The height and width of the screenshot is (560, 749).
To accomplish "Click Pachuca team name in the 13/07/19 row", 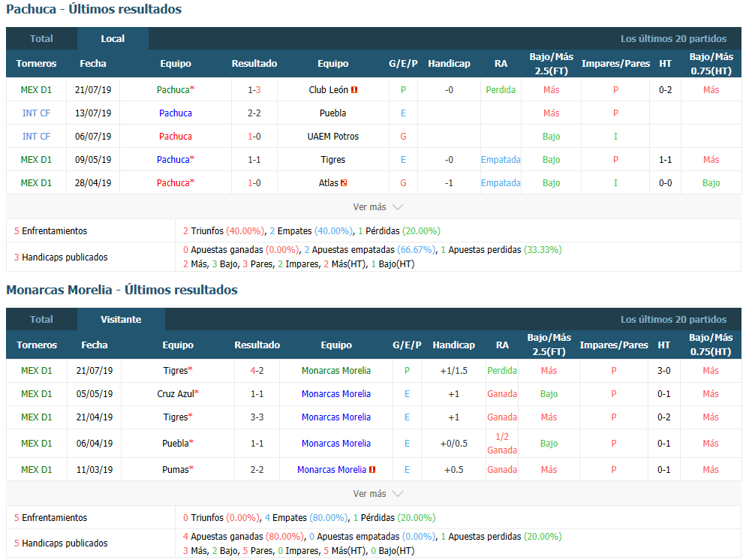I will click(x=176, y=113).
